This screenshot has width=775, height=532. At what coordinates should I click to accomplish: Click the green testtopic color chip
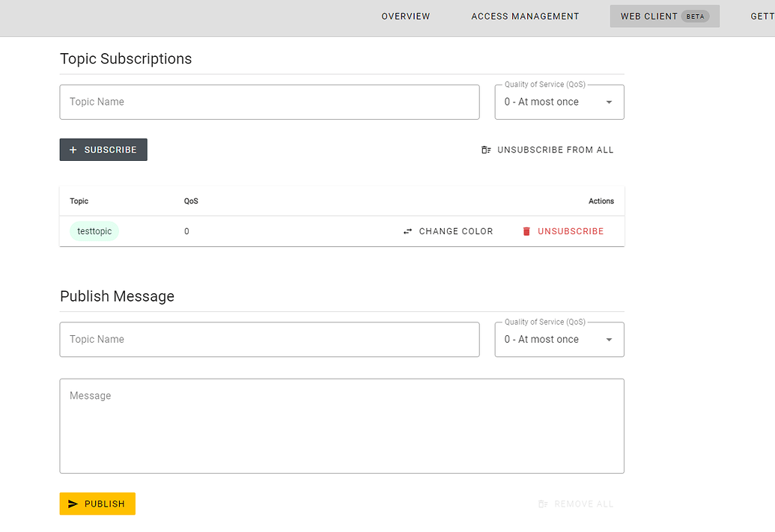point(94,231)
